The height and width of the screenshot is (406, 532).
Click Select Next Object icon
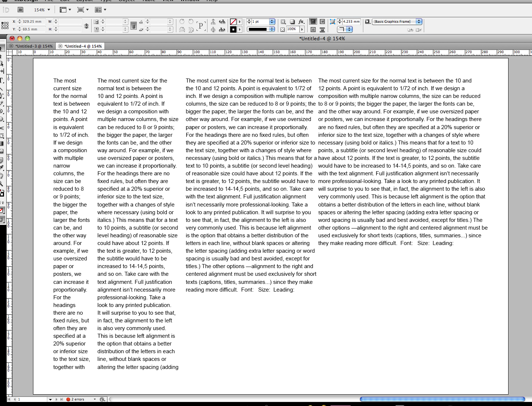click(x=222, y=30)
